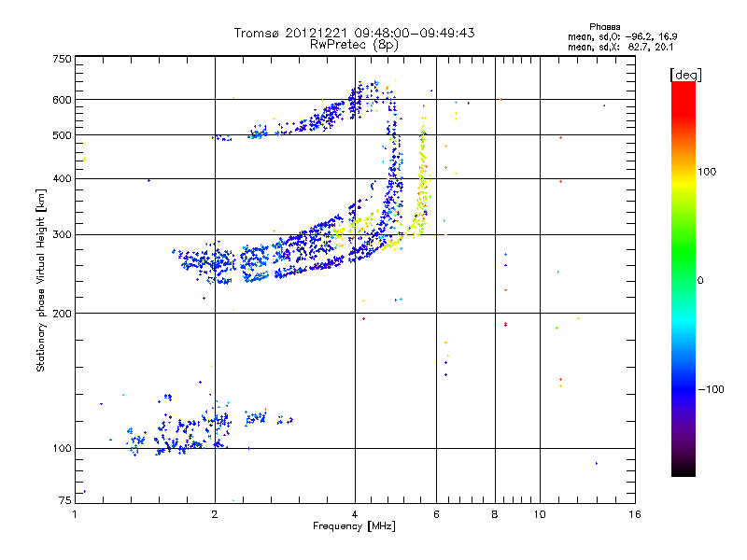Click the 'Phases' header label
This screenshot has width=747, height=560.
click(x=604, y=27)
